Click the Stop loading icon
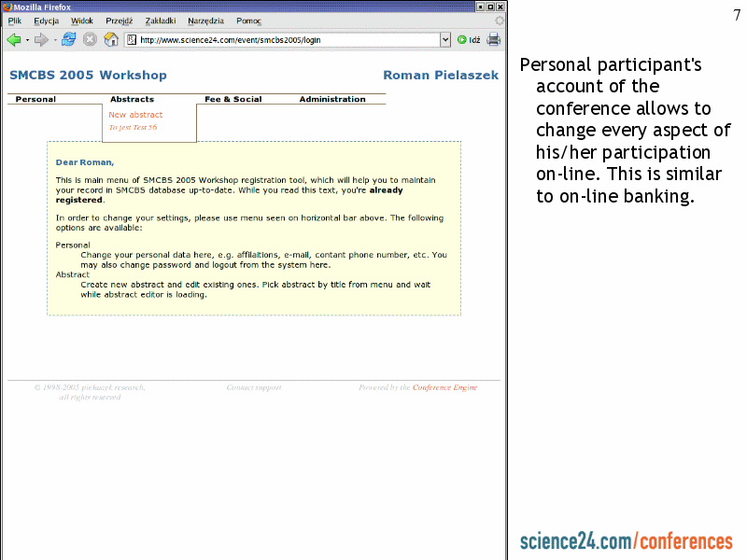The image size is (747, 560). pyautogui.click(x=90, y=39)
